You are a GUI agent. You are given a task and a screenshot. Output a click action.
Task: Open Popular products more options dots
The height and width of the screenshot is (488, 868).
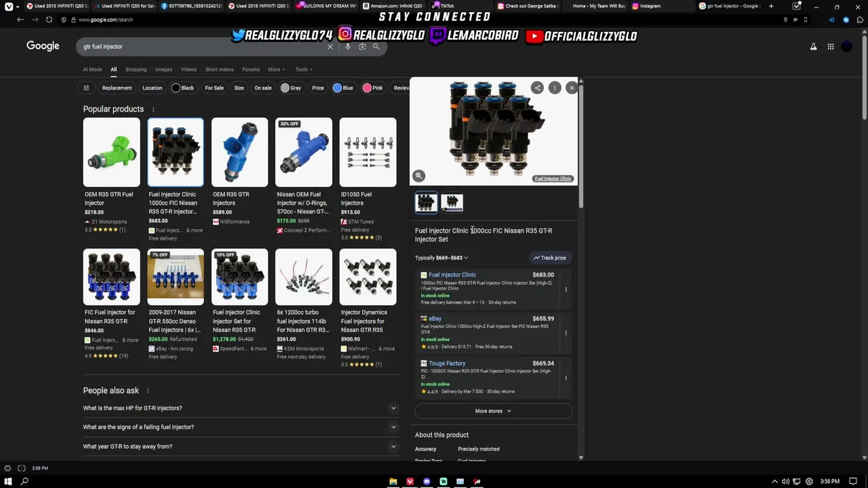pos(153,109)
